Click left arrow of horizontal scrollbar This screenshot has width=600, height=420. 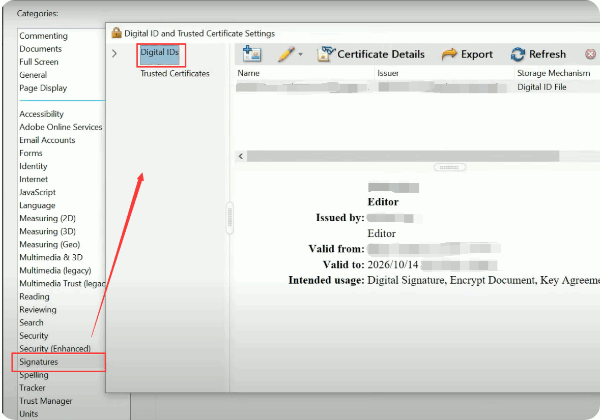coord(241,156)
